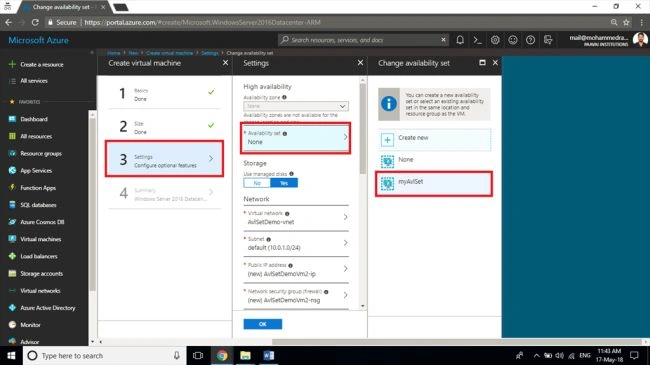Click the OK button in Settings

click(x=263, y=324)
